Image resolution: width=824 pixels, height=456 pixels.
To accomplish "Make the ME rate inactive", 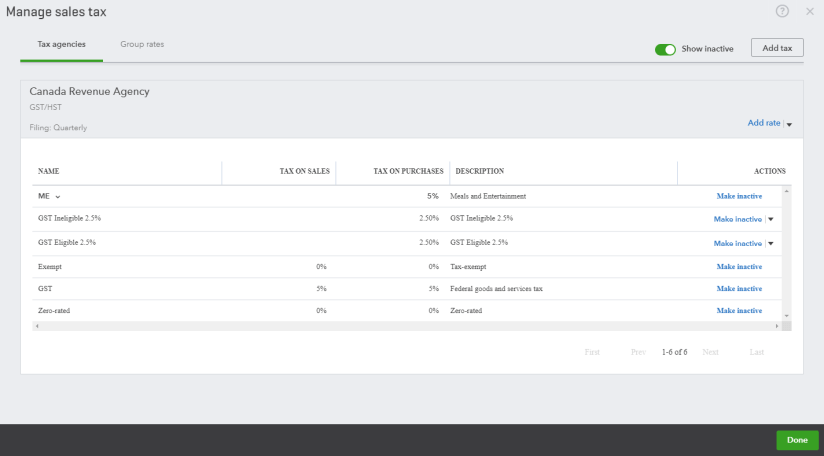I will tap(739, 196).
